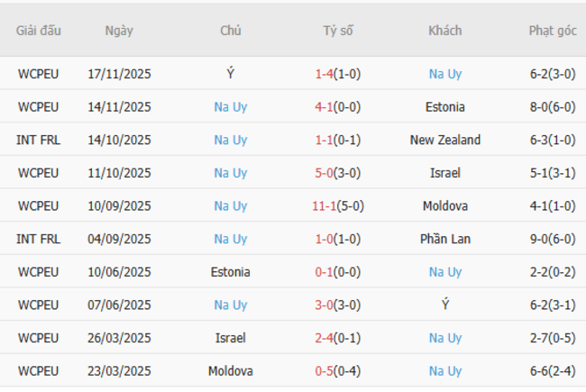Screen dimensions: 586x392
Task: Select the "Tỷ số" column header
Action: tap(338, 30)
